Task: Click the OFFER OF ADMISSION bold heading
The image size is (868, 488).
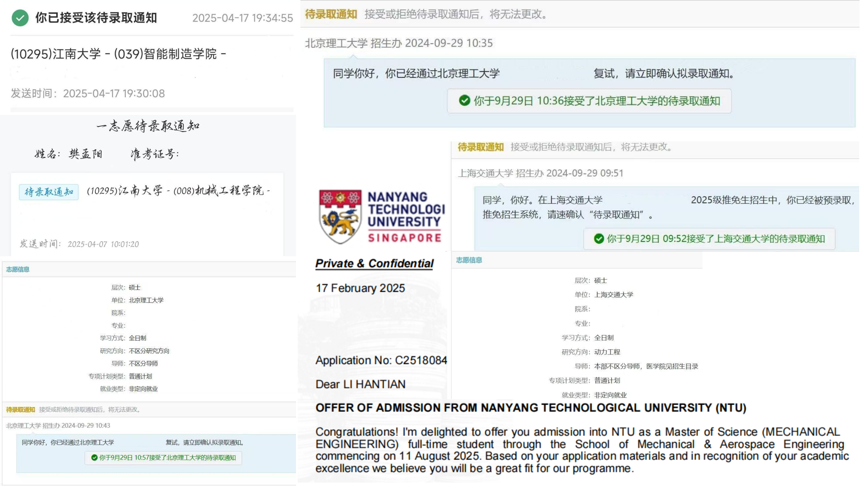Action: 531,408
